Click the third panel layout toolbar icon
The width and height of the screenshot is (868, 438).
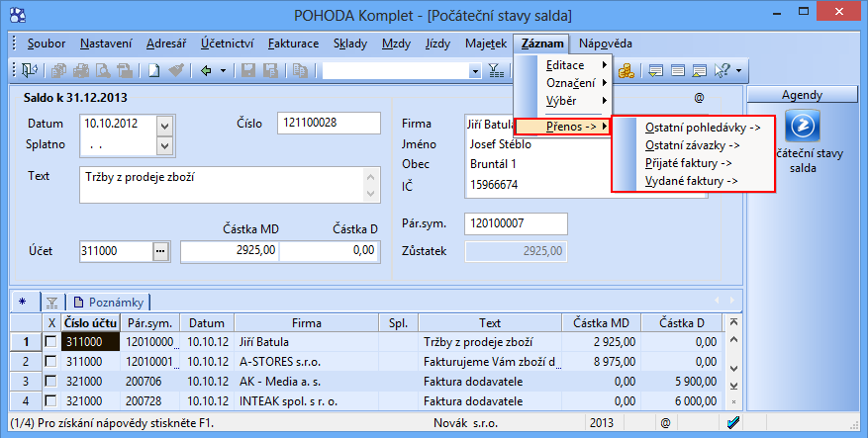(x=700, y=71)
